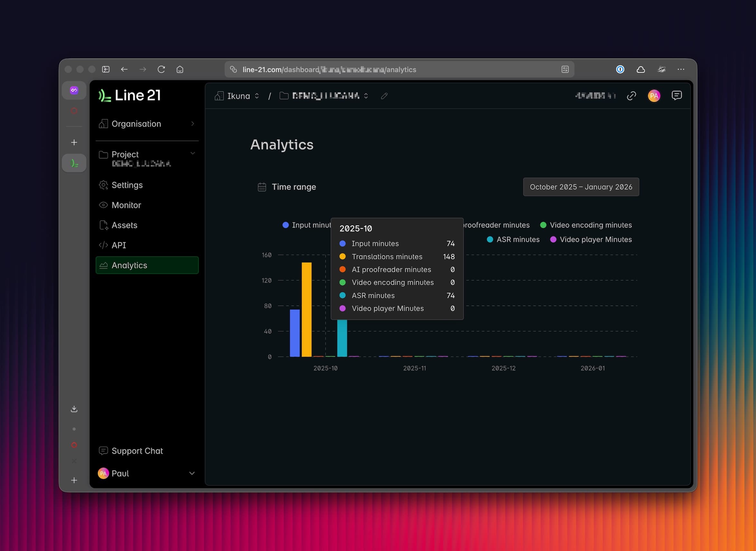Toggle Video encoding minutes legend series
Screen dimensions: 756x551
tap(590, 225)
